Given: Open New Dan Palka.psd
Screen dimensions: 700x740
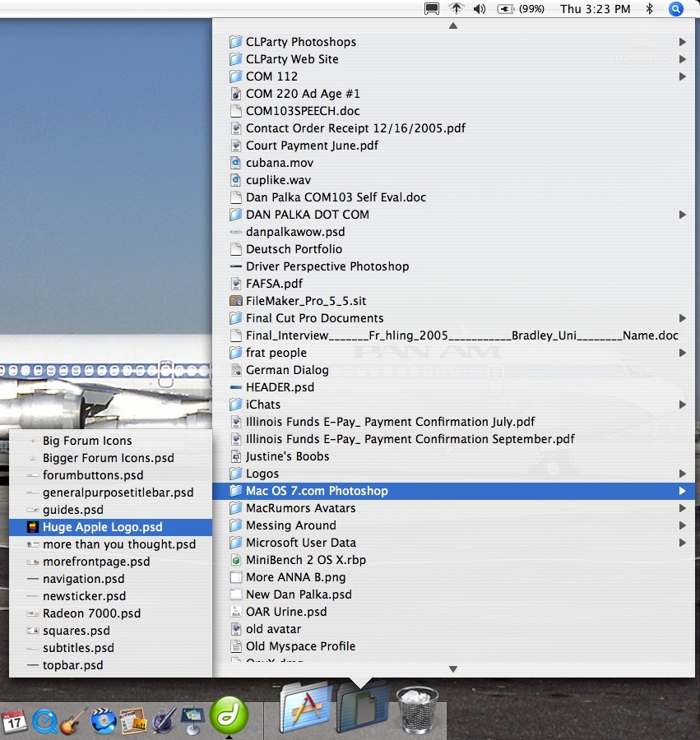Looking at the screenshot, I should [453, 594].
